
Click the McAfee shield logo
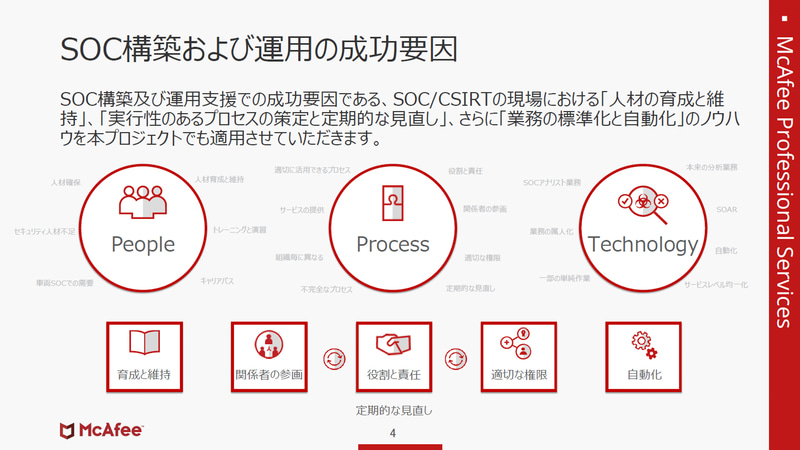67,431
